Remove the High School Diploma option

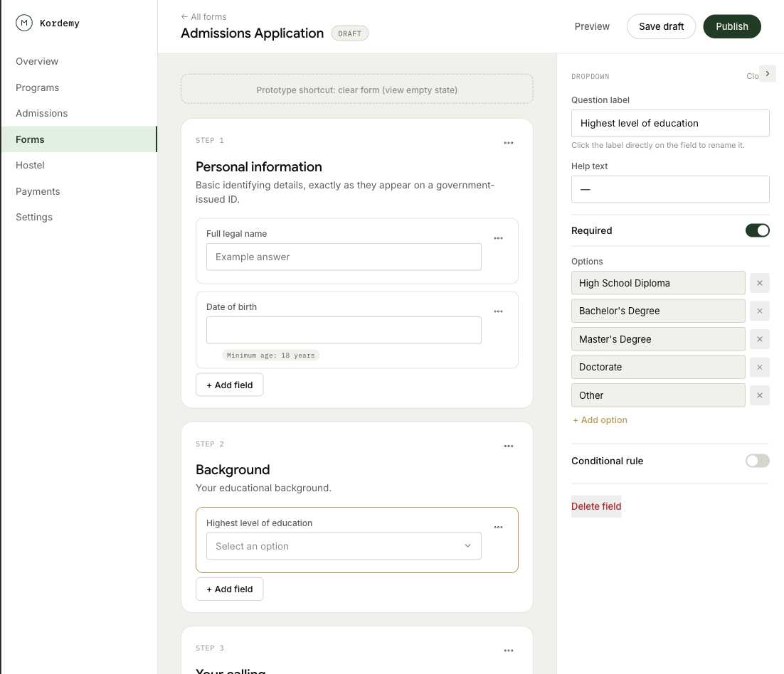(x=760, y=283)
